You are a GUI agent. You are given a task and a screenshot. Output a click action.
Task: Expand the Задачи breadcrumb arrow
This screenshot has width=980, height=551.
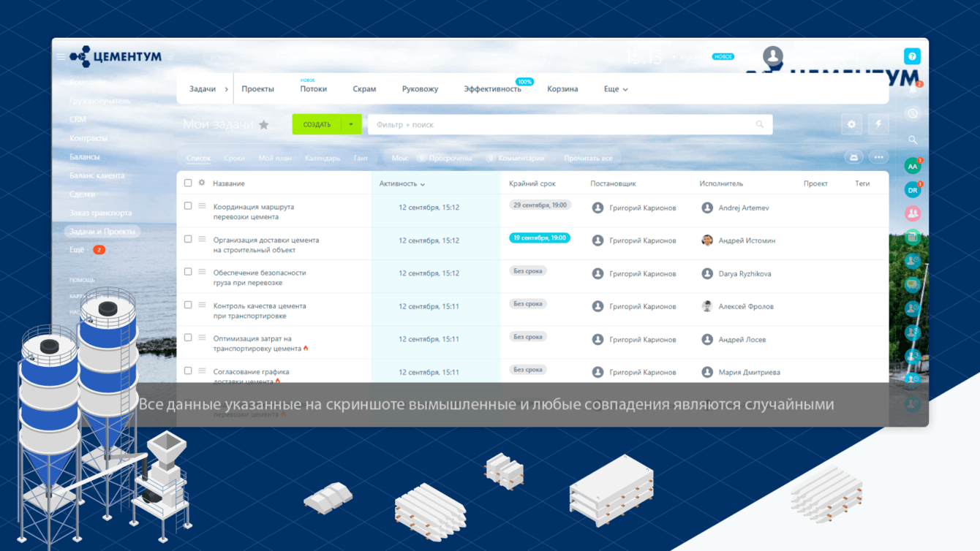point(227,89)
